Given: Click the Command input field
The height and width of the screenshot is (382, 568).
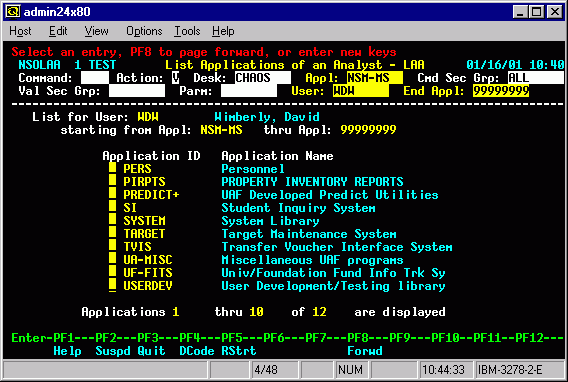Looking at the screenshot, I should point(95,78).
